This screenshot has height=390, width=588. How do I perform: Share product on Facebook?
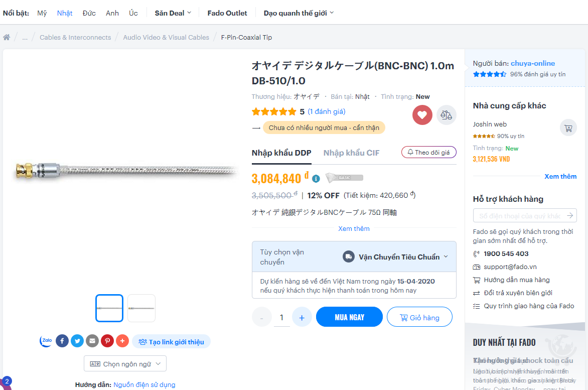tap(62, 341)
